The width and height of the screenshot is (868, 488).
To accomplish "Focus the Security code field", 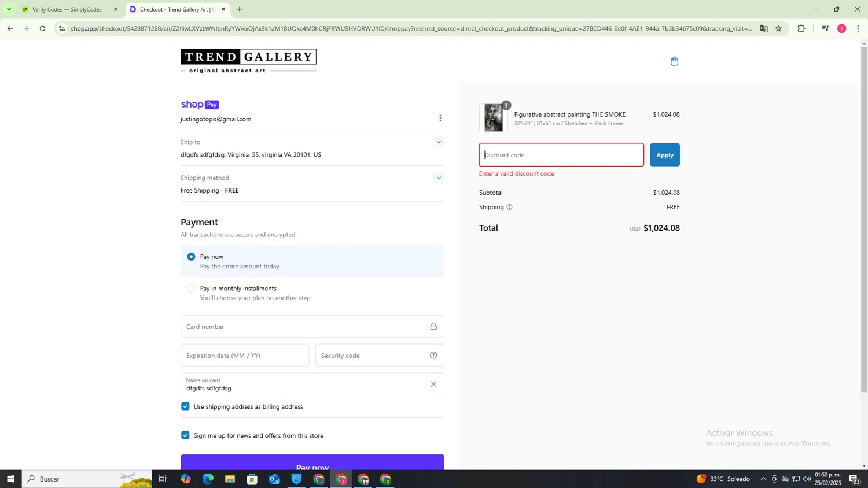I will 380,356.
